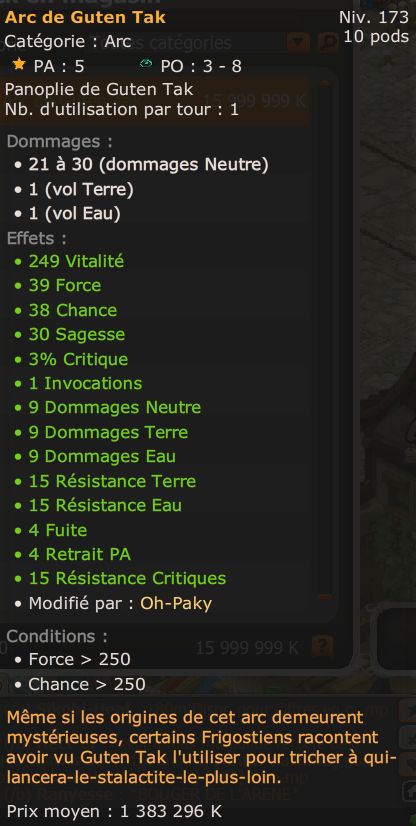Open the categories dropdown arrow
416x826 pixels.
click(298, 43)
